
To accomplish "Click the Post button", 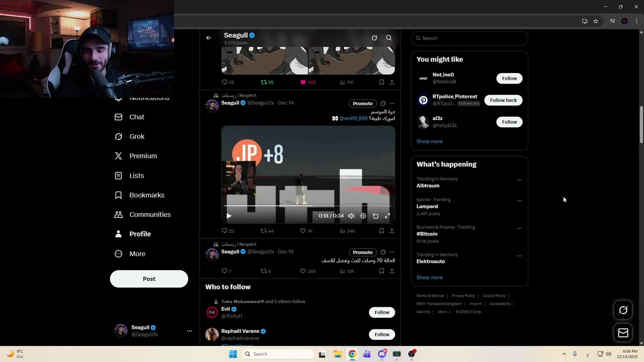I will [x=149, y=279].
